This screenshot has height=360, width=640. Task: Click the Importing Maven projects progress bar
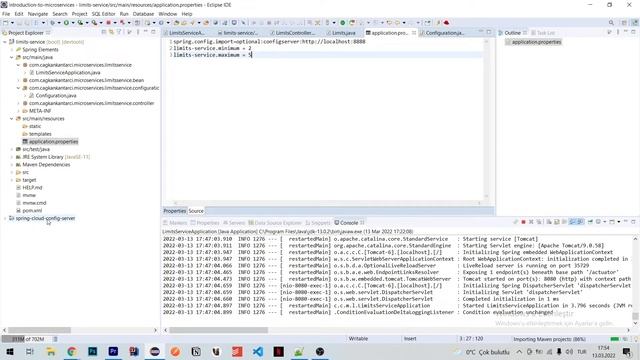(x=614, y=339)
